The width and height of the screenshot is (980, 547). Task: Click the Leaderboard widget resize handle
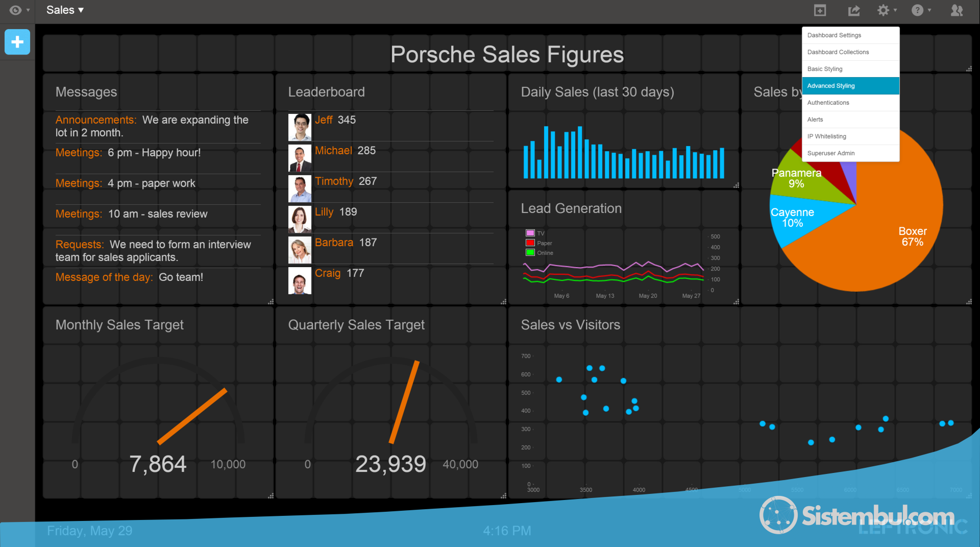[x=504, y=302]
